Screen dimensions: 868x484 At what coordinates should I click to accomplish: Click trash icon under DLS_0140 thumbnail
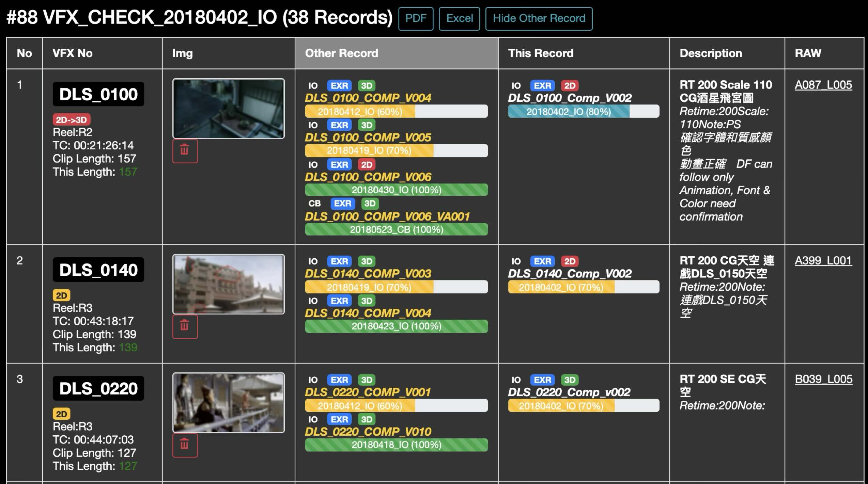(x=185, y=326)
